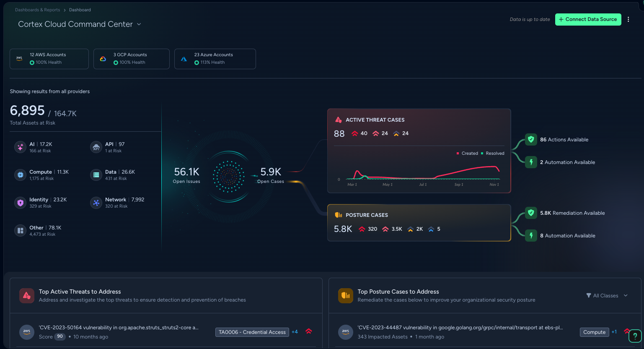Screen dimensions: 644x349
Task: Open the help question-mark button
Action: tap(635, 336)
